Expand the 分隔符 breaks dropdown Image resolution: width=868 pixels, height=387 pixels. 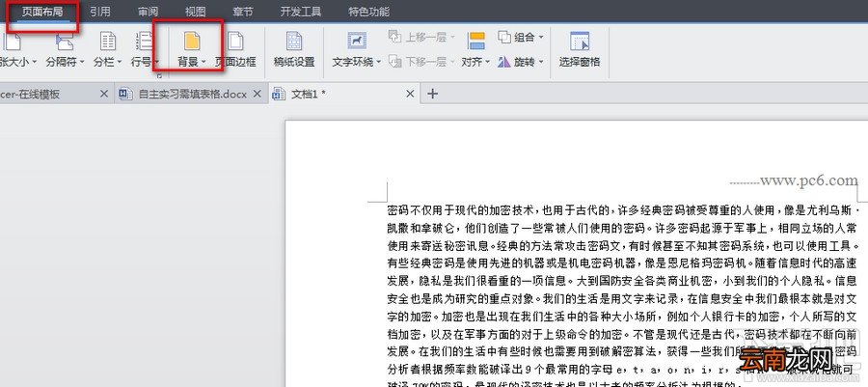(x=82, y=62)
